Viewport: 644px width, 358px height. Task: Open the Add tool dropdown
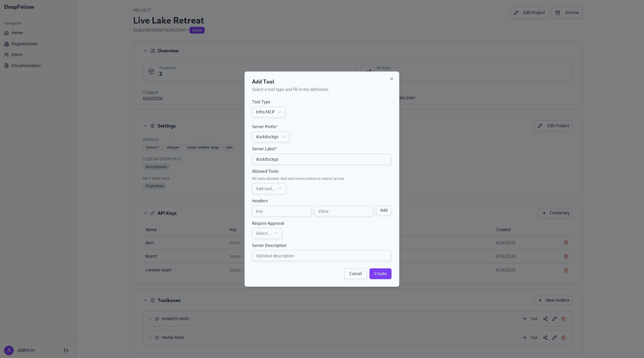click(269, 189)
